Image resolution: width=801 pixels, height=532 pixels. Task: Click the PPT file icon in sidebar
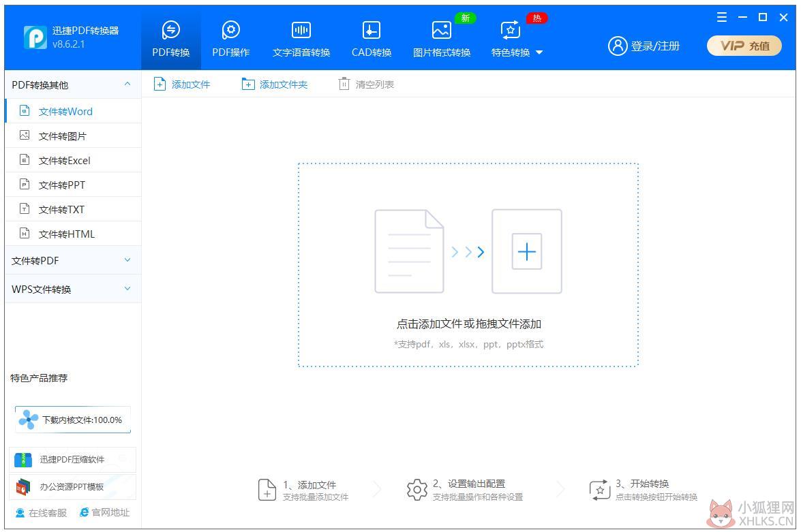pos(25,184)
